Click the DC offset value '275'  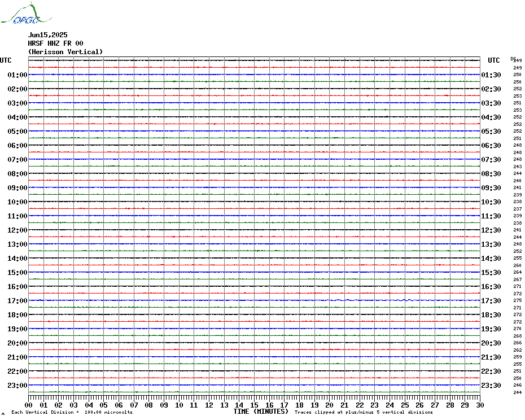(517, 300)
